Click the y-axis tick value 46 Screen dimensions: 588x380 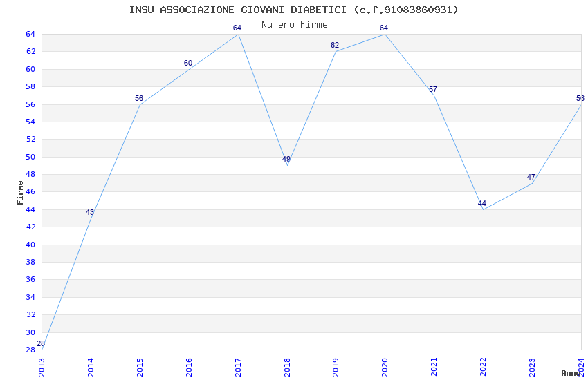[30, 191]
